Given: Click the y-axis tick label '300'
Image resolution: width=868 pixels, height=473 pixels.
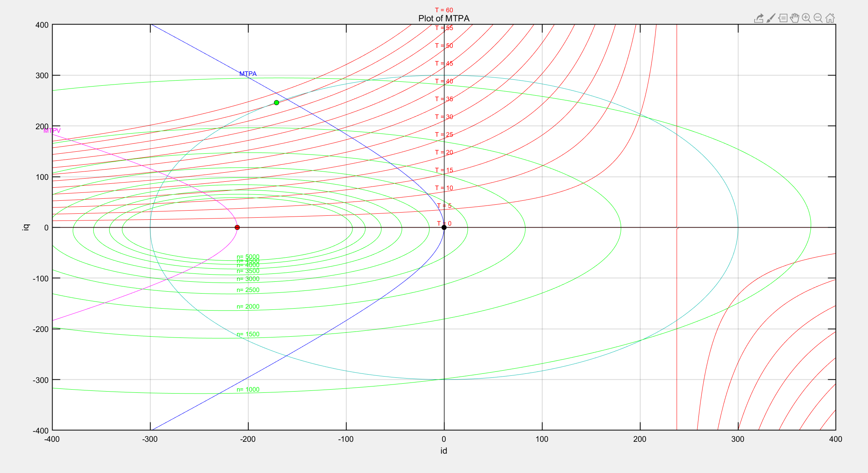Looking at the screenshot, I should 42,75.
